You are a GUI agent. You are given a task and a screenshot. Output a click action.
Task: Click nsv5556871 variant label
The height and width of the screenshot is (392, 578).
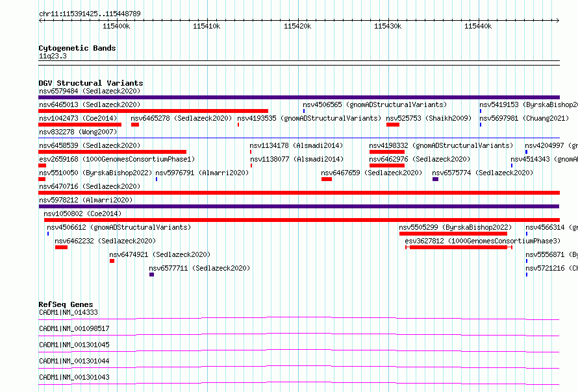[551, 254]
